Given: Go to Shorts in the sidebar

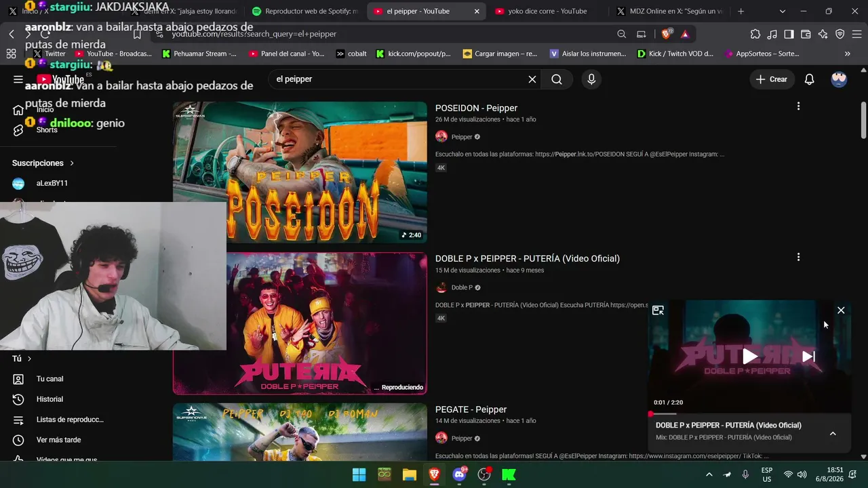Looking at the screenshot, I should [47, 129].
